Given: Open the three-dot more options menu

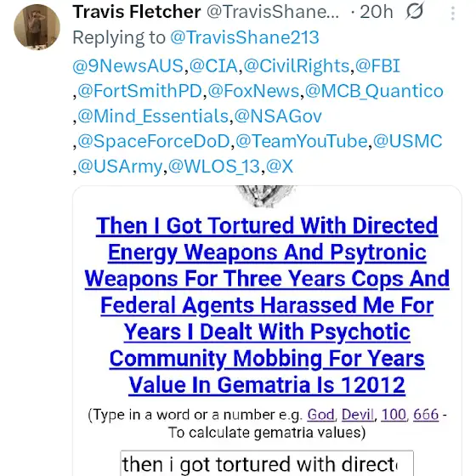Looking at the screenshot, I should [x=452, y=13].
